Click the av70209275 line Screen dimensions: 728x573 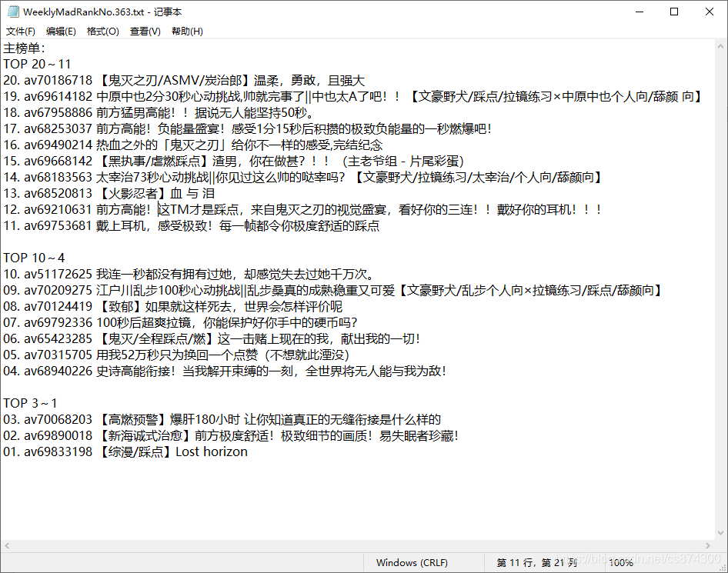pos(333,291)
